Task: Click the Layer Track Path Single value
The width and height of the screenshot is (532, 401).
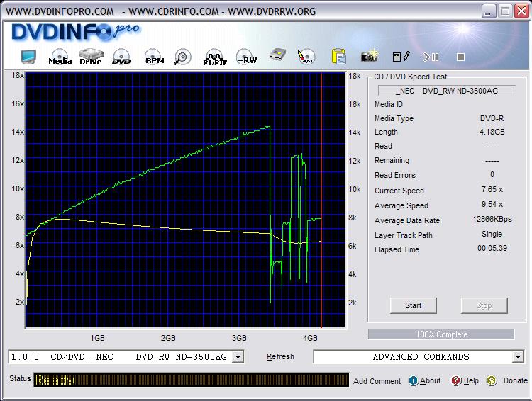Action: tap(492, 234)
